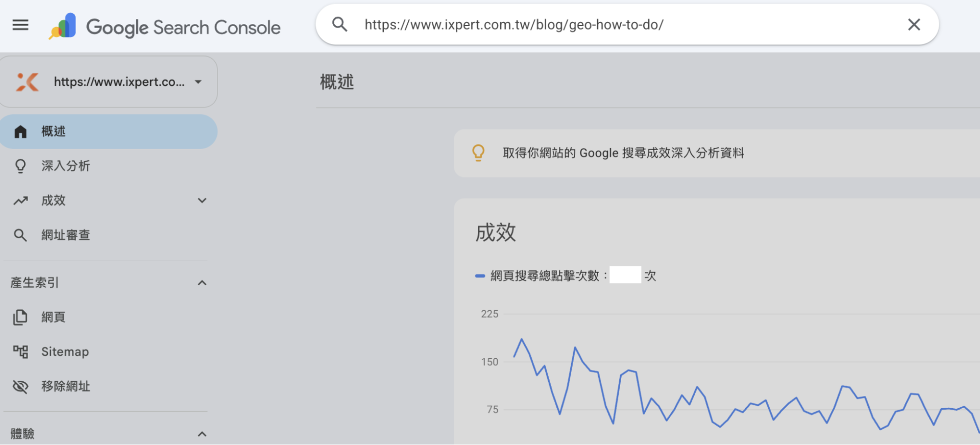Click the 150 axis label on chart

click(489, 362)
